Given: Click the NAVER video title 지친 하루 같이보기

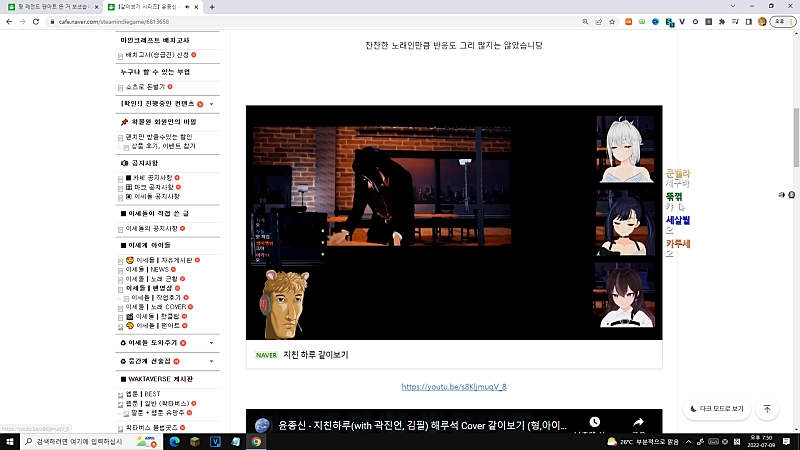Looking at the screenshot, I should pyautogui.click(x=316, y=355).
